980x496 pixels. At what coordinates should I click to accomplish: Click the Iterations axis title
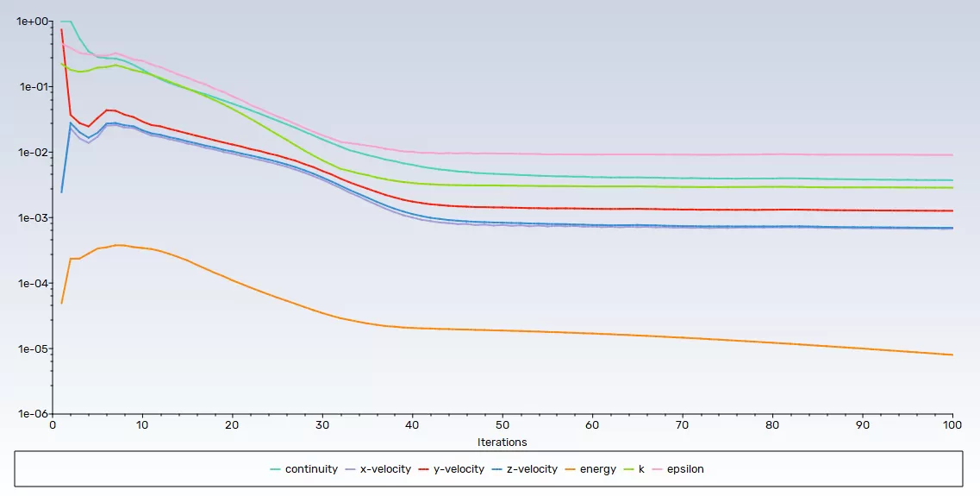tap(502, 443)
